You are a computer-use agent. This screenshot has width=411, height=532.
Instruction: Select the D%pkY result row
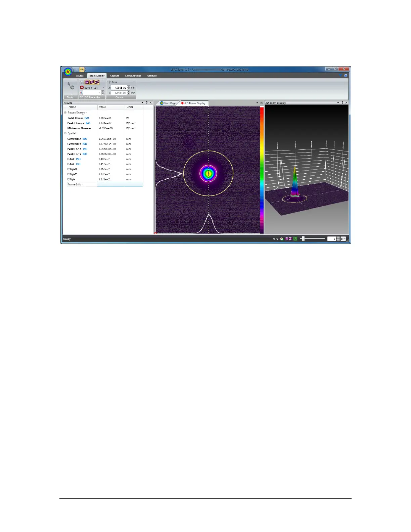103,174
